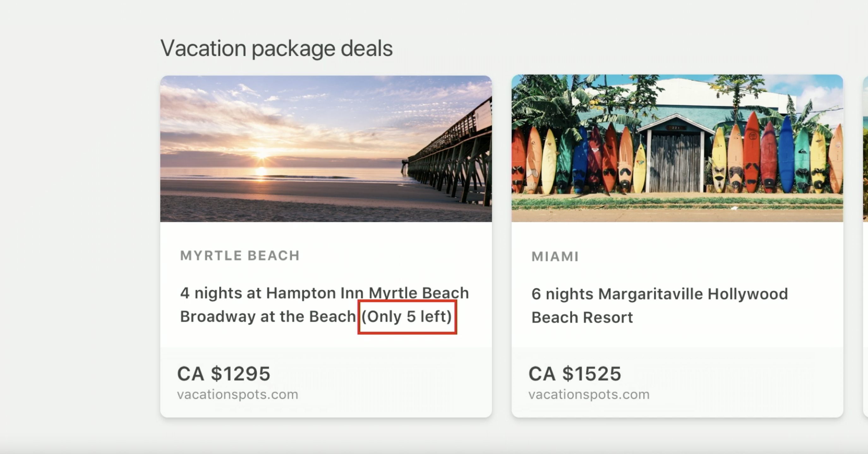Click the "Vacation package deals" heading
868x454 pixels.
pyautogui.click(x=276, y=48)
